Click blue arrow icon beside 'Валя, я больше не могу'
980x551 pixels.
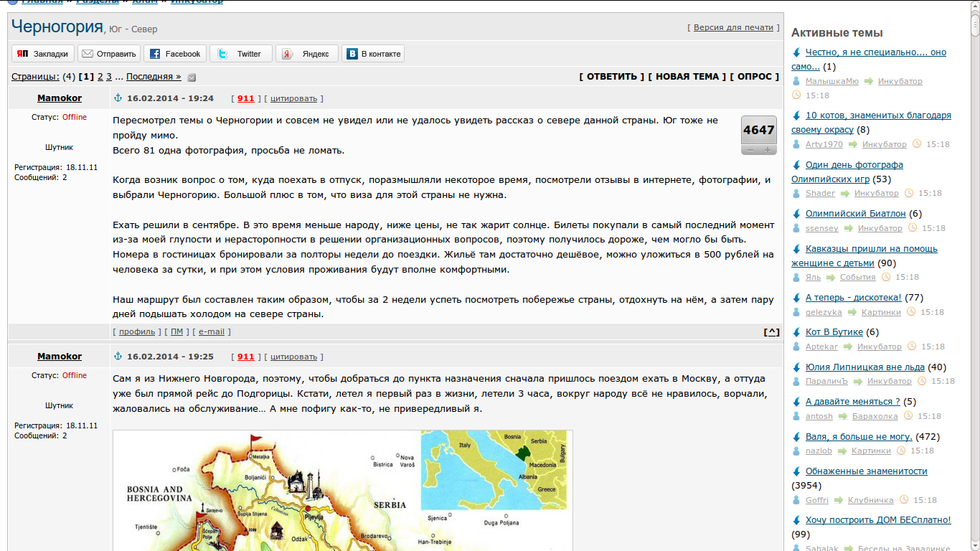[x=796, y=436]
